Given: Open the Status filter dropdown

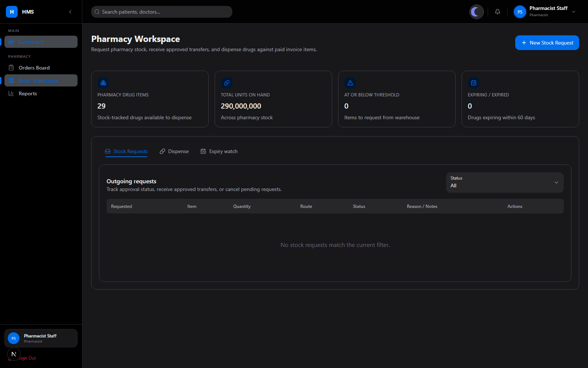Looking at the screenshot, I should pos(505,183).
